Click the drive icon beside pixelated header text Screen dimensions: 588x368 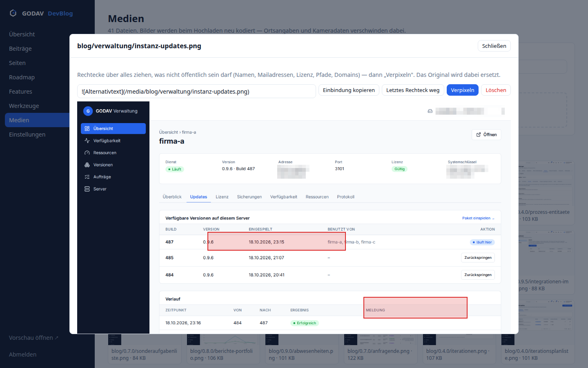[x=430, y=111]
